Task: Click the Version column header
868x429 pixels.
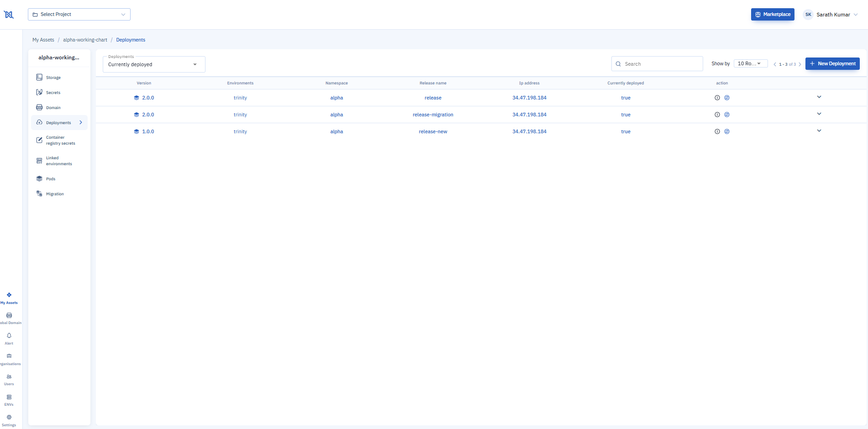Action: pyautogui.click(x=144, y=83)
